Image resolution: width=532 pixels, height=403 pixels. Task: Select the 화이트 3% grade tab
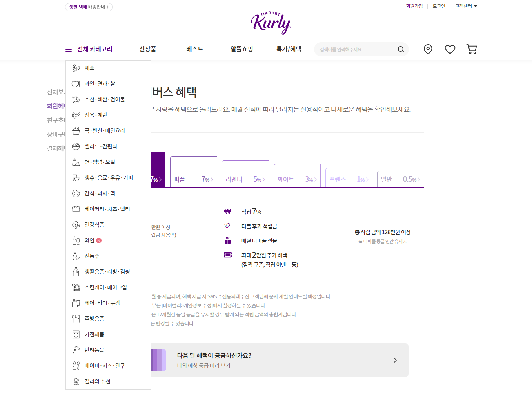click(297, 175)
